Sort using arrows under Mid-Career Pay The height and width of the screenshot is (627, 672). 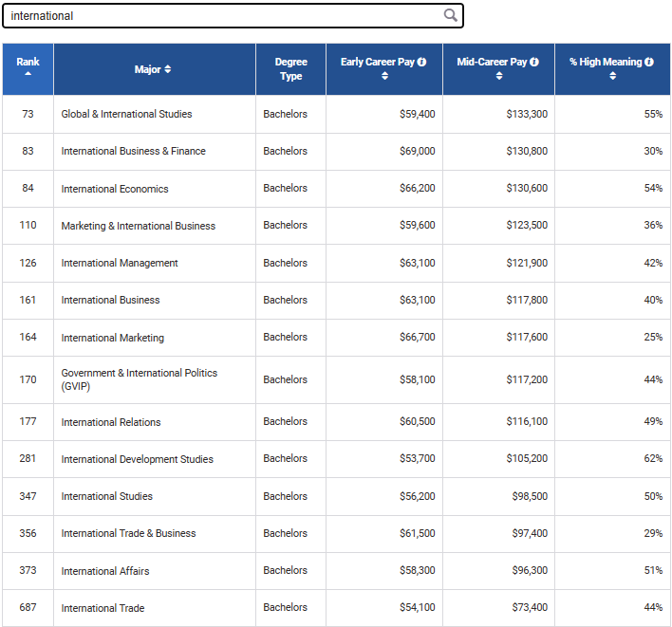coord(499,77)
